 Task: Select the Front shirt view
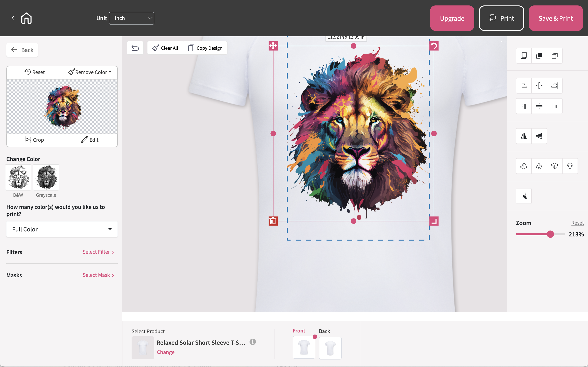tap(304, 347)
